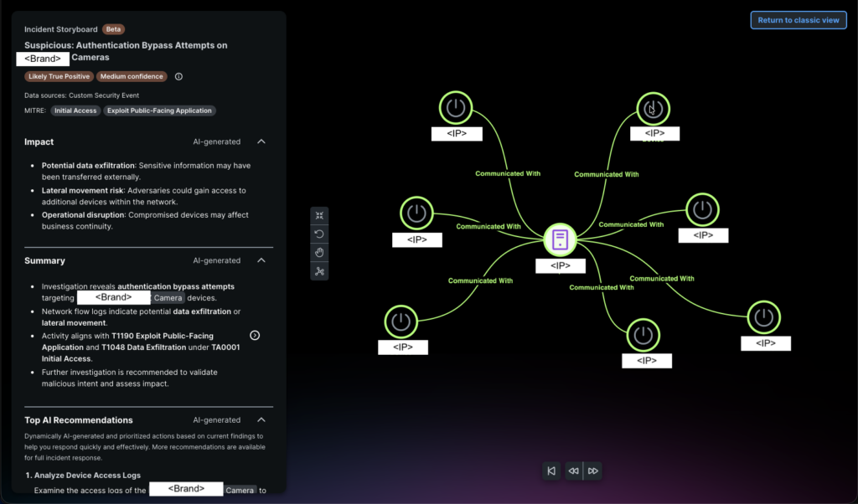The height and width of the screenshot is (504, 858).
Task: Click the info icon beside Medium confidence
Action: 178,77
